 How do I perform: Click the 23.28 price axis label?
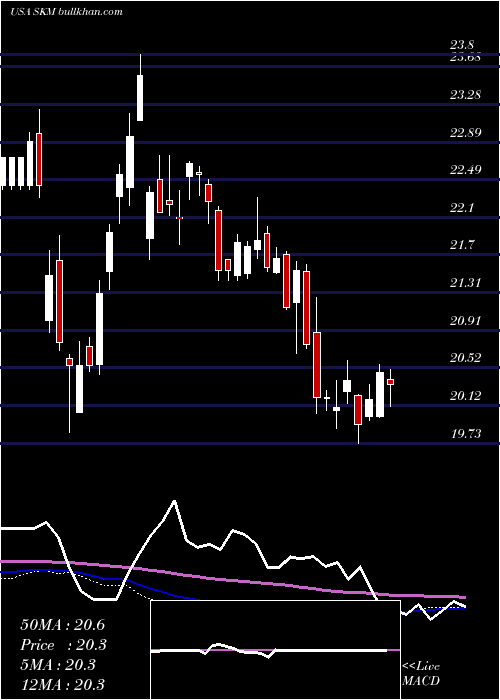(x=466, y=95)
